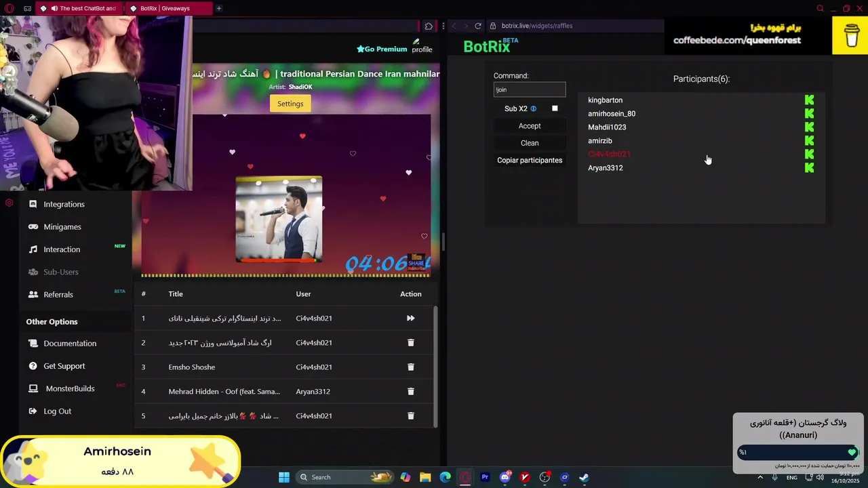Image resolution: width=868 pixels, height=488 pixels.
Task: Kick icon beside participant Ci4v4sh021
Action: point(809,154)
